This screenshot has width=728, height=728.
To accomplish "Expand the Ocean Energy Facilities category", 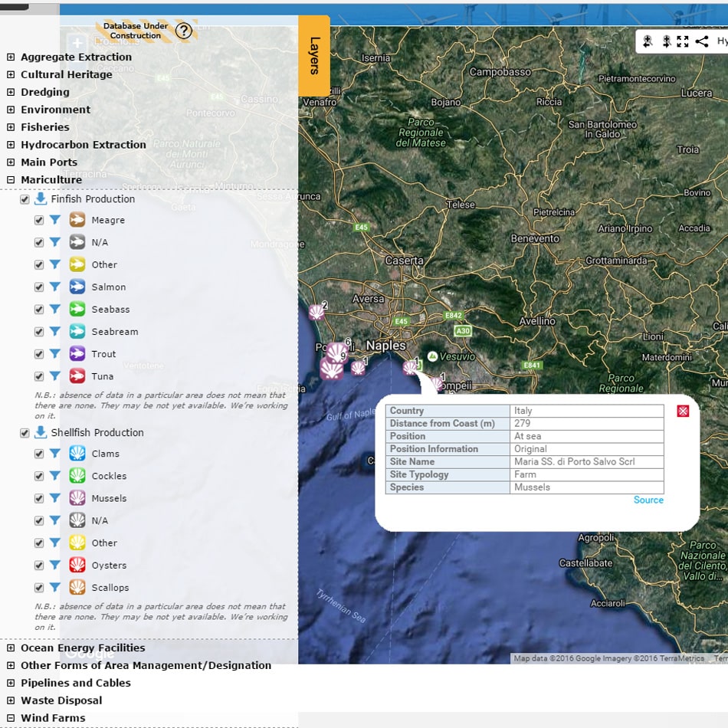I will (x=11, y=648).
